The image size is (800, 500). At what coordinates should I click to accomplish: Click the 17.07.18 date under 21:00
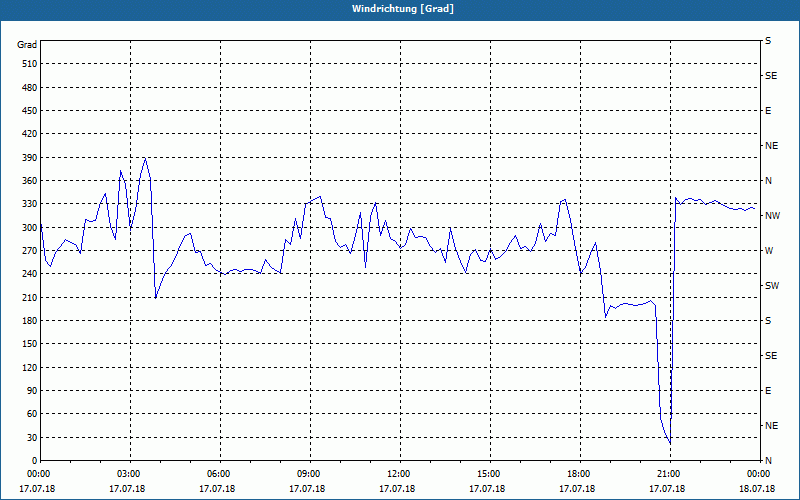(667, 489)
